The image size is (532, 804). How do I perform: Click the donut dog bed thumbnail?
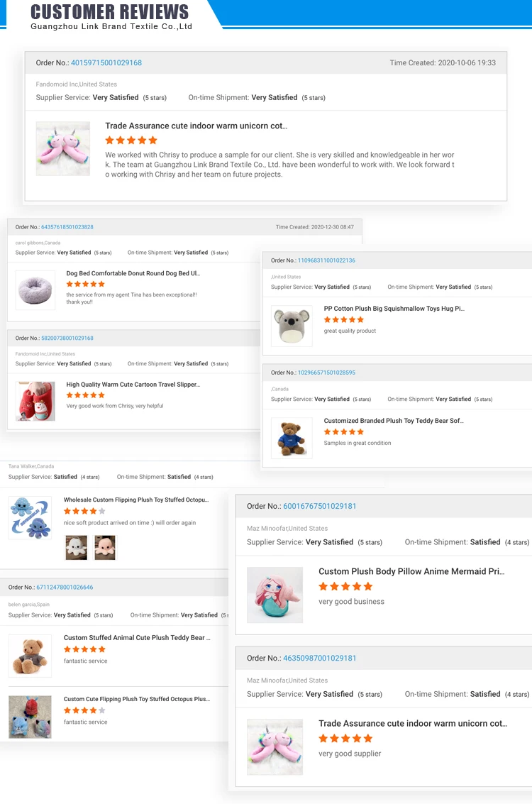pyautogui.click(x=35, y=290)
